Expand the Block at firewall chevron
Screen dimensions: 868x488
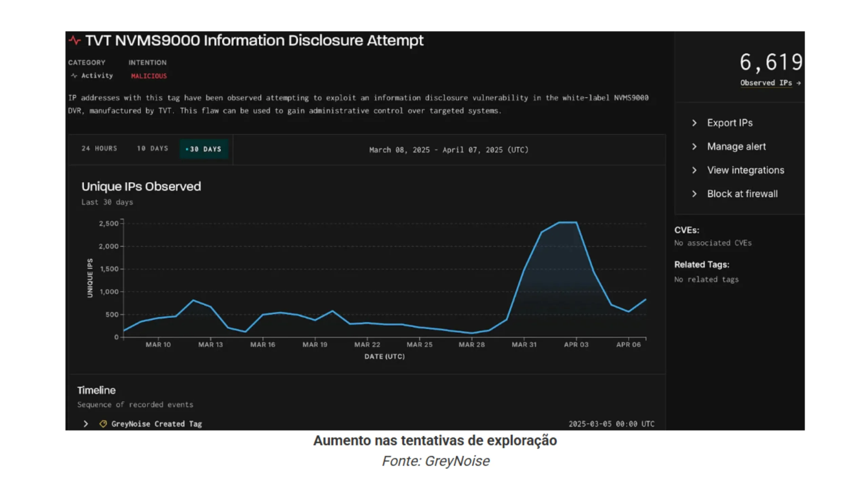pos(694,194)
